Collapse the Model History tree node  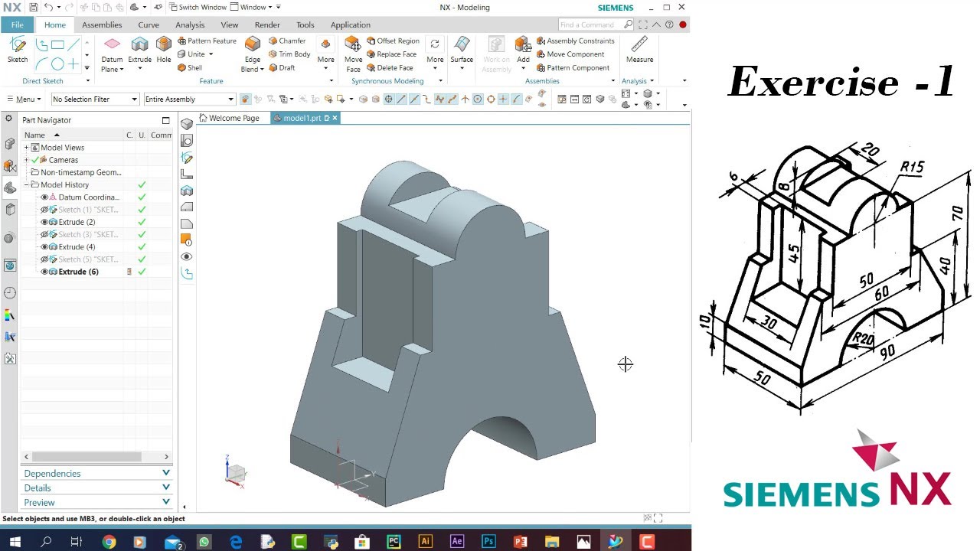[x=27, y=185]
